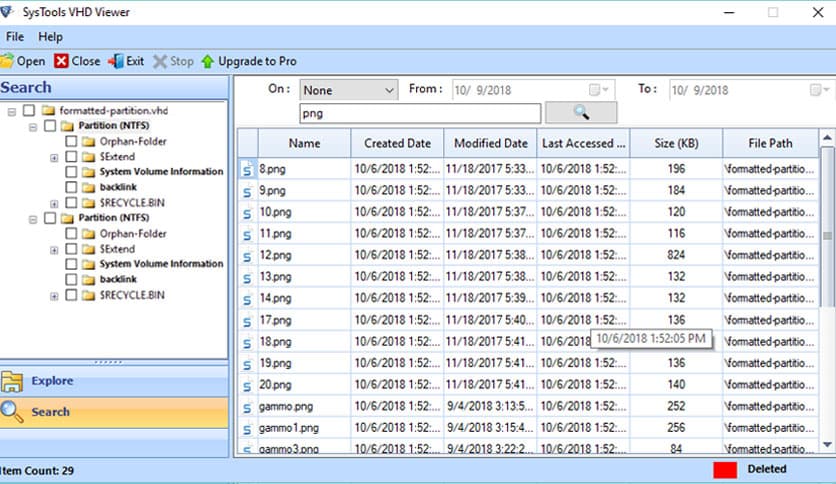Click the file icon for 9.png
This screenshot has width=836, height=484.
click(x=247, y=191)
